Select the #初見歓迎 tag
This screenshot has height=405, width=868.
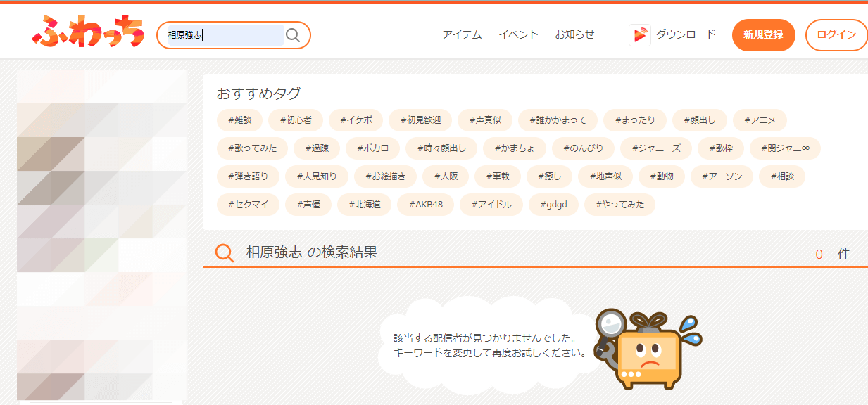click(x=420, y=120)
